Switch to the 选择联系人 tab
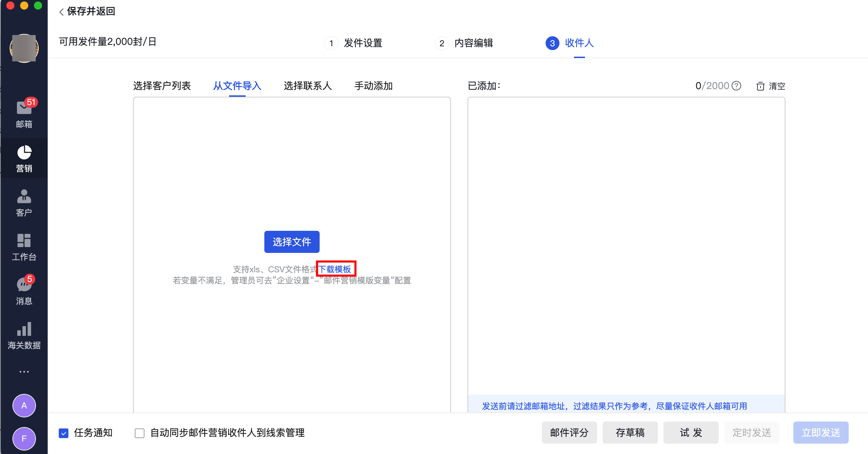Viewport: 868px width, 454px height. 308,86
